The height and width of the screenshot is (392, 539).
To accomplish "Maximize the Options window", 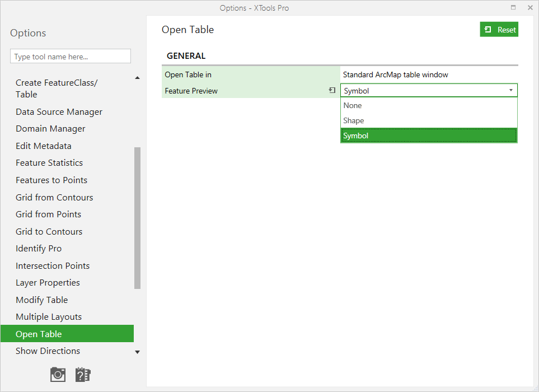I will pos(513,8).
